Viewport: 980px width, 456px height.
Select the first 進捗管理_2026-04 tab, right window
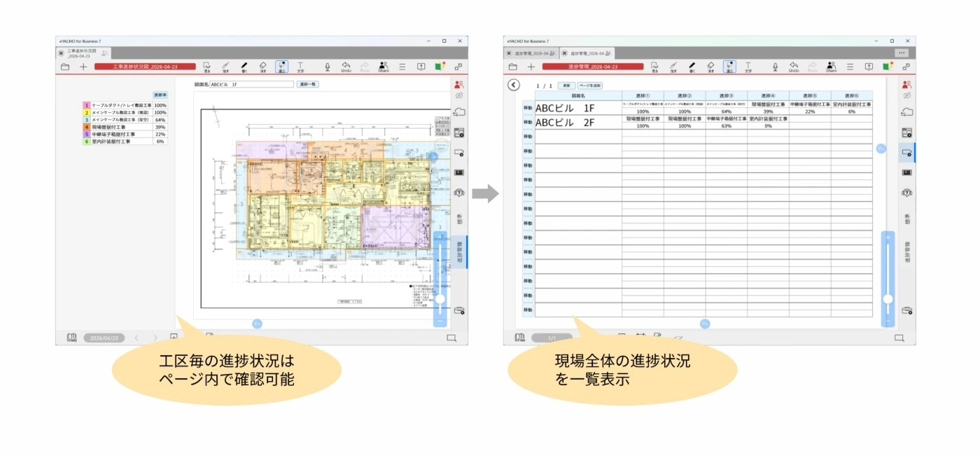531,53
